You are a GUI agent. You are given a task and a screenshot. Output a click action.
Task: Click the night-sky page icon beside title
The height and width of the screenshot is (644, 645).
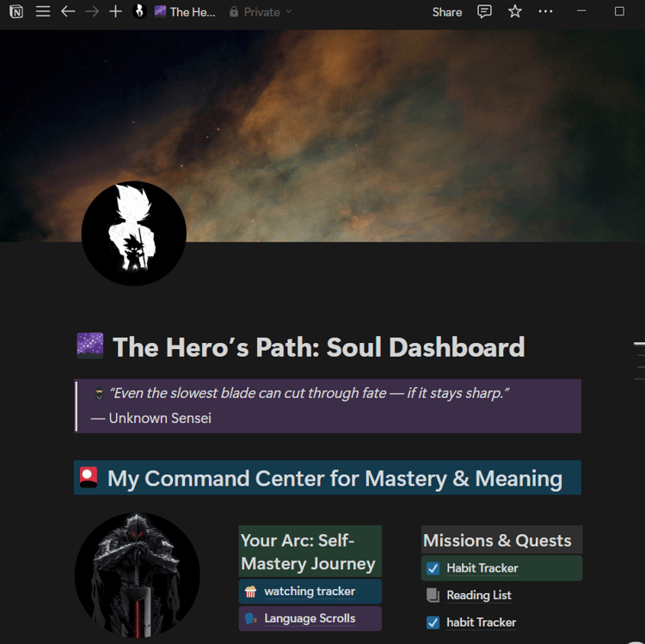click(x=90, y=346)
